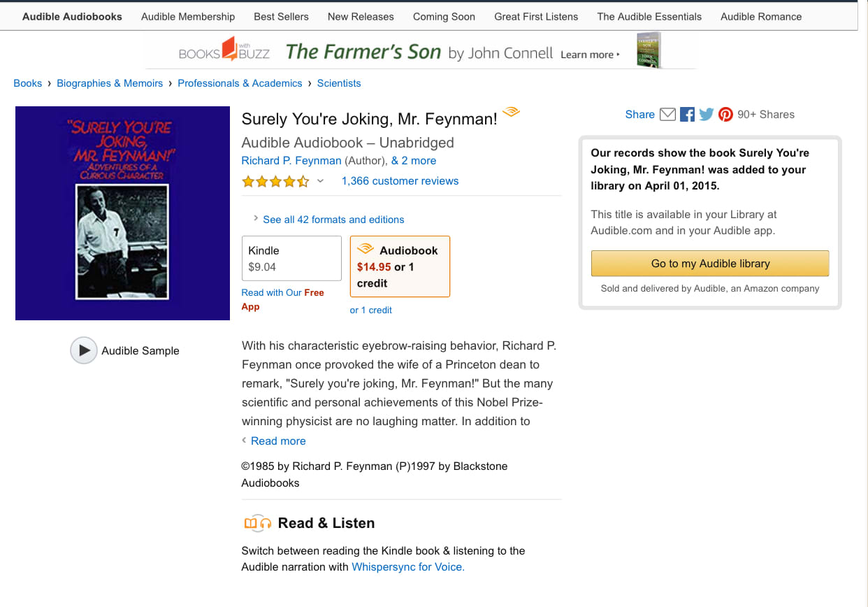This screenshot has width=868, height=607.
Task: Open the Best Sellers tab
Action: pos(281,16)
